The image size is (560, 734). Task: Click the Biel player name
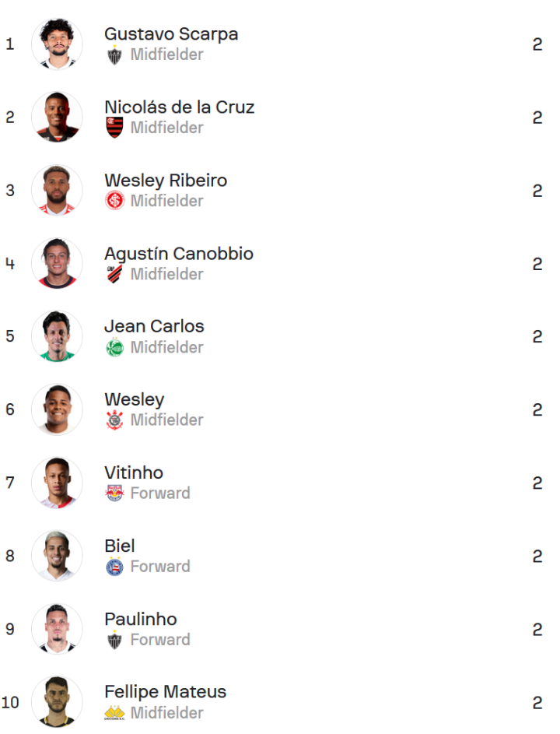click(120, 546)
